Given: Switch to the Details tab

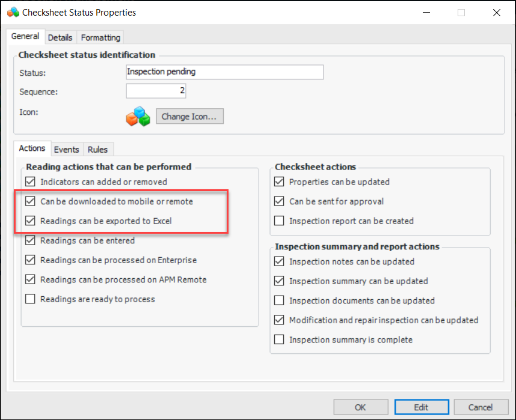Looking at the screenshot, I should (60, 37).
